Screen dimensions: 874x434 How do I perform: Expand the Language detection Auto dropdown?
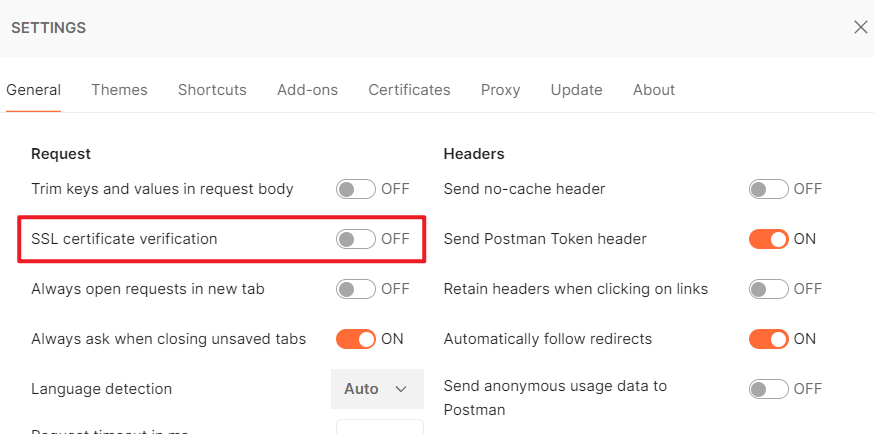(x=377, y=389)
